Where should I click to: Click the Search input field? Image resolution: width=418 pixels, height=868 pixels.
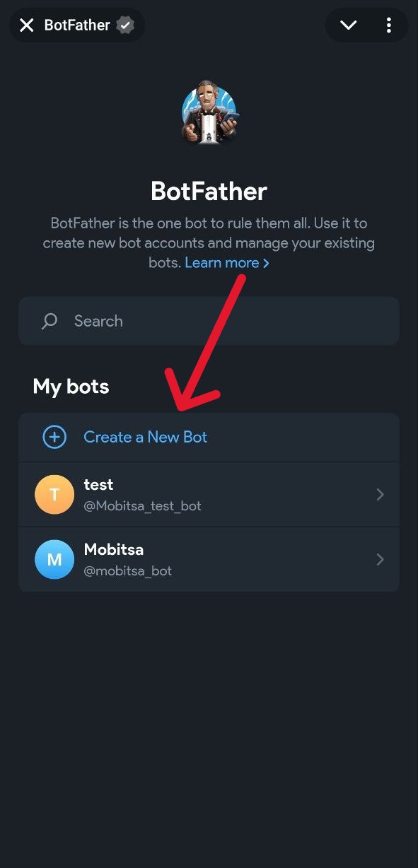[209, 321]
